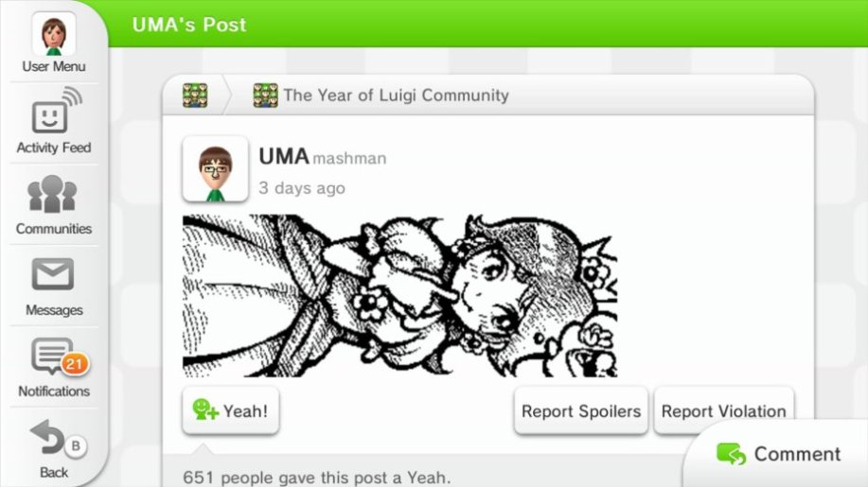The width and height of the screenshot is (868, 487).
Task: Open UMA's Mii profile picture
Action: pyautogui.click(x=215, y=169)
